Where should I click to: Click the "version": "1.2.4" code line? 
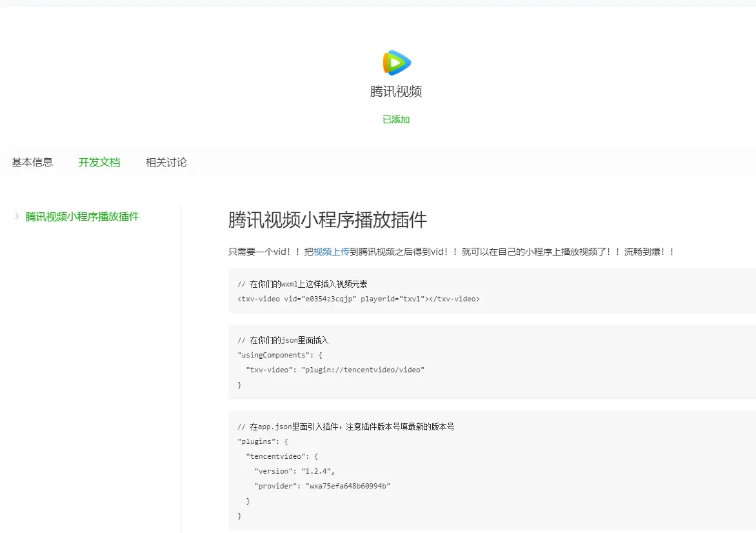295,471
